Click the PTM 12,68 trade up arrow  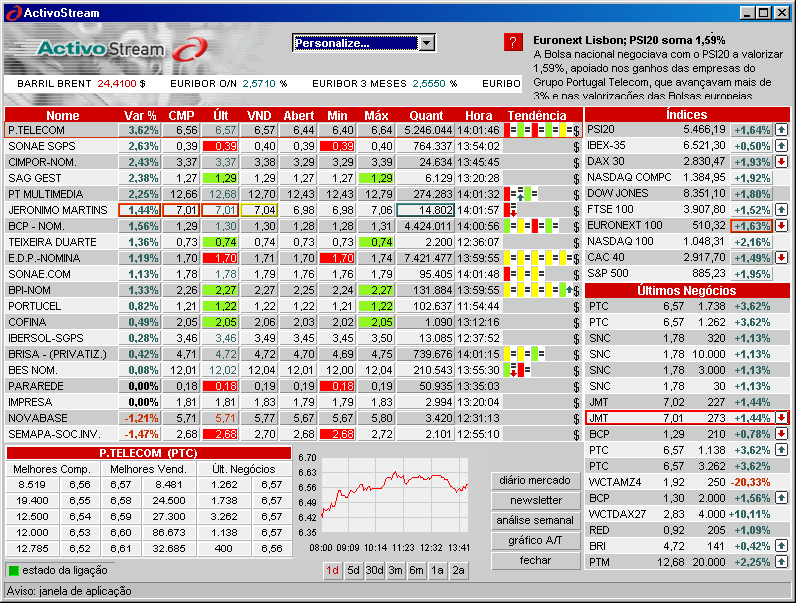click(x=781, y=562)
